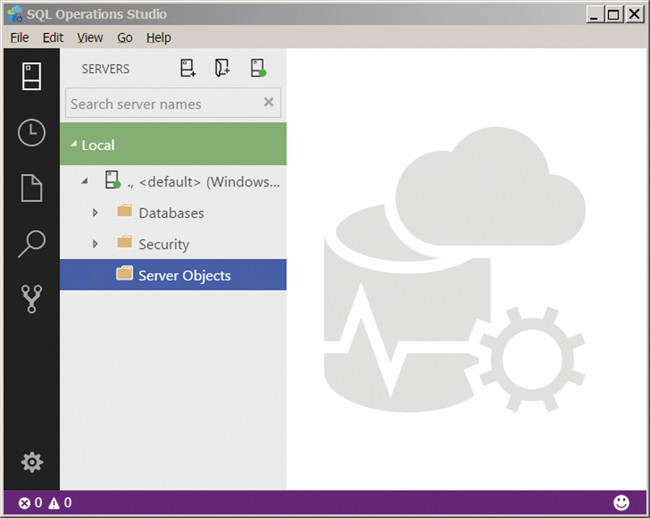Click the errors count in status bar

(30, 503)
